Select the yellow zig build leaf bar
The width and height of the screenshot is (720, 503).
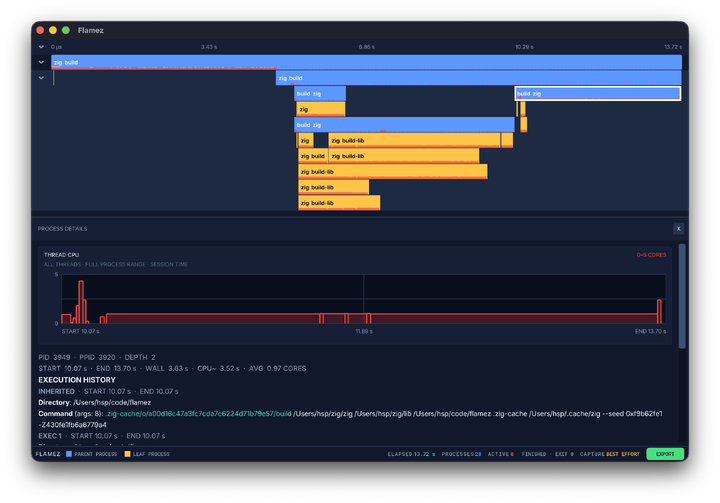(x=313, y=156)
